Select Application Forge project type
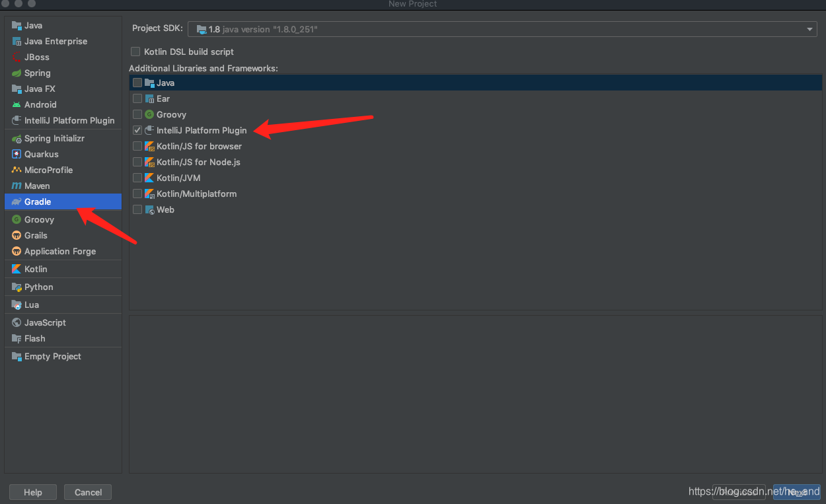This screenshot has height=504, width=826. (63, 251)
